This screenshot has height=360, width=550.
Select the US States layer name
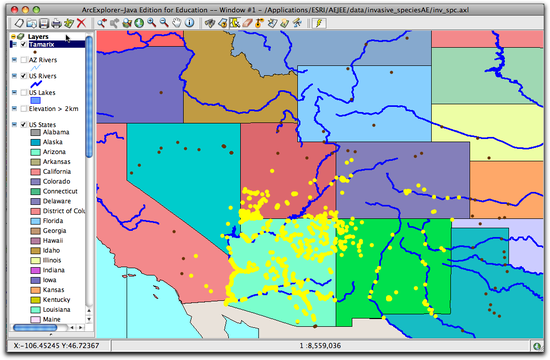point(42,125)
